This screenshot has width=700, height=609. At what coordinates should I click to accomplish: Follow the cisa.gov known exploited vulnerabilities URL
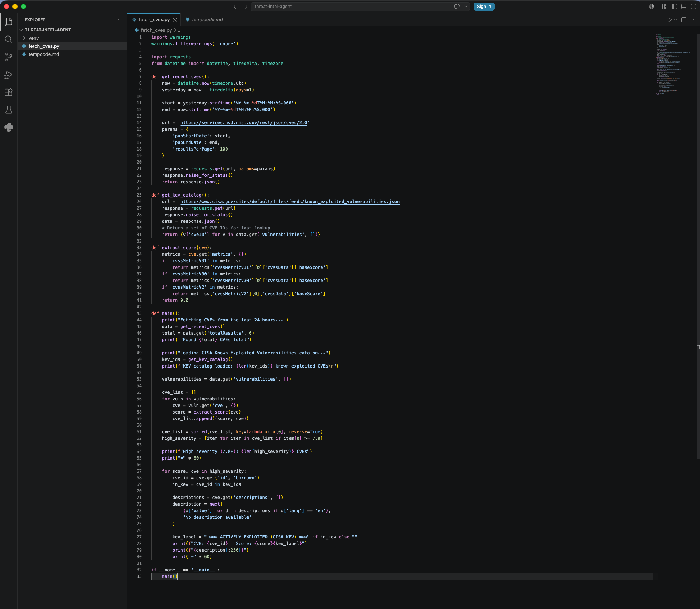290,202
